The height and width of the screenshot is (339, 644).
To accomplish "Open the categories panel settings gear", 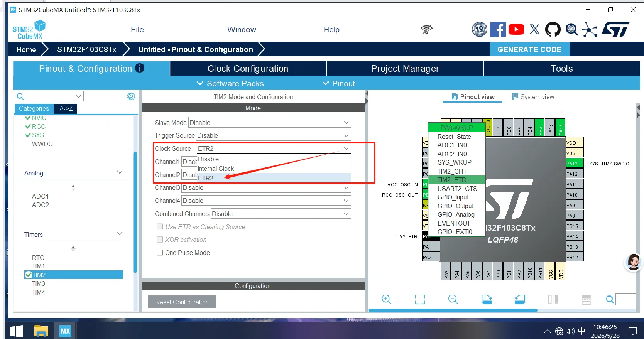I will tap(131, 96).
